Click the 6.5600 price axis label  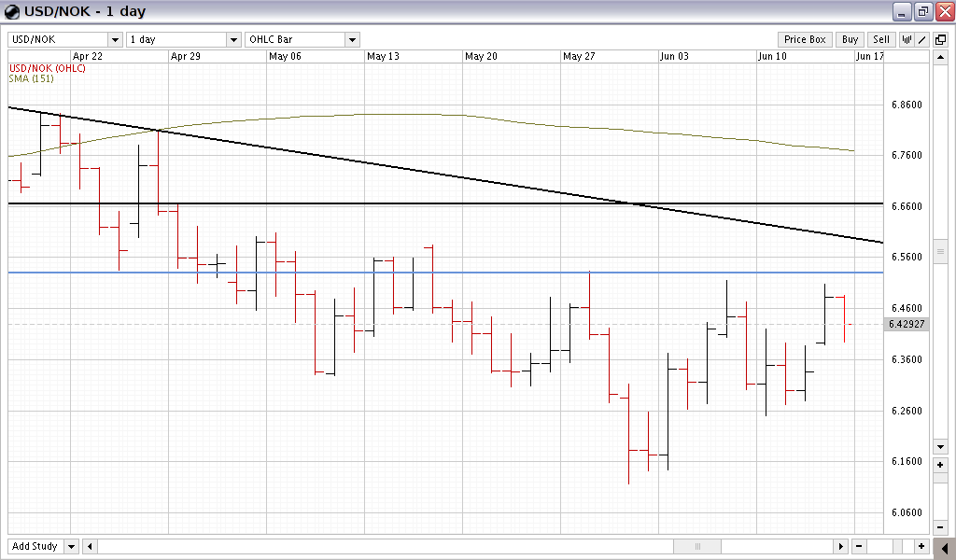(907, 258)
